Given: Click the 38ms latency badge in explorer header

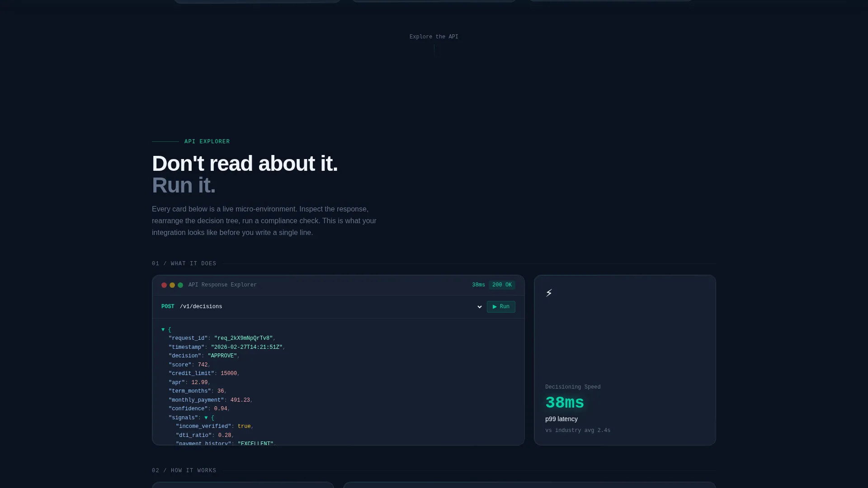Looking at the screenshot, I should click(x=478, y=285).
